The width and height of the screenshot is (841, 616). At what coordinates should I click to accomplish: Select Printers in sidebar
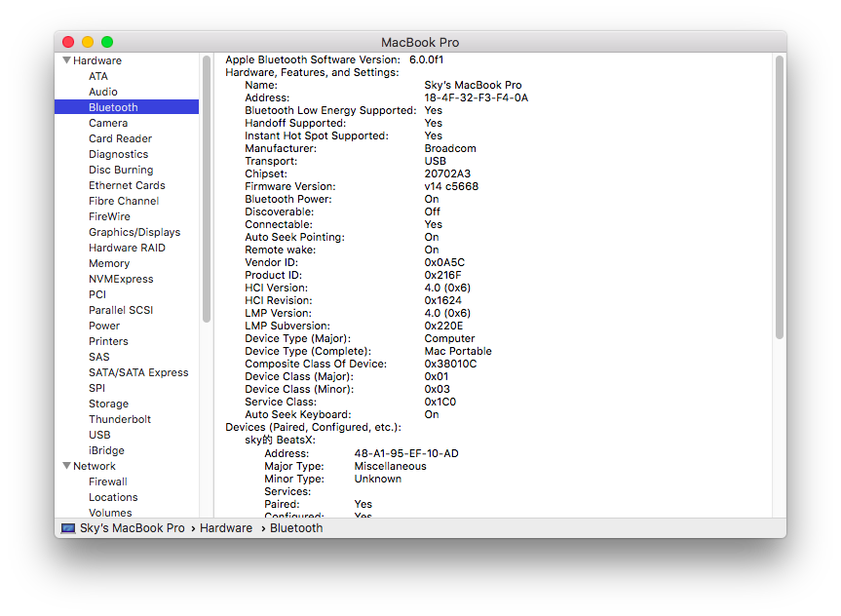pos(108,341)
